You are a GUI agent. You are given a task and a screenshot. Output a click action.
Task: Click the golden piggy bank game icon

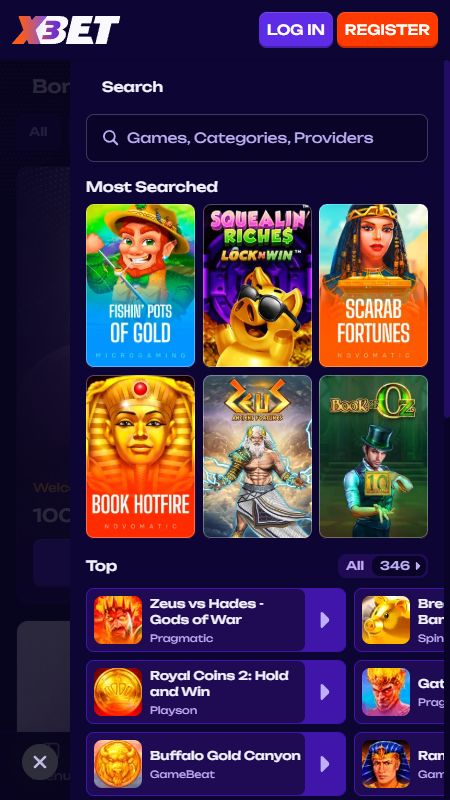(x=386, y=620)
